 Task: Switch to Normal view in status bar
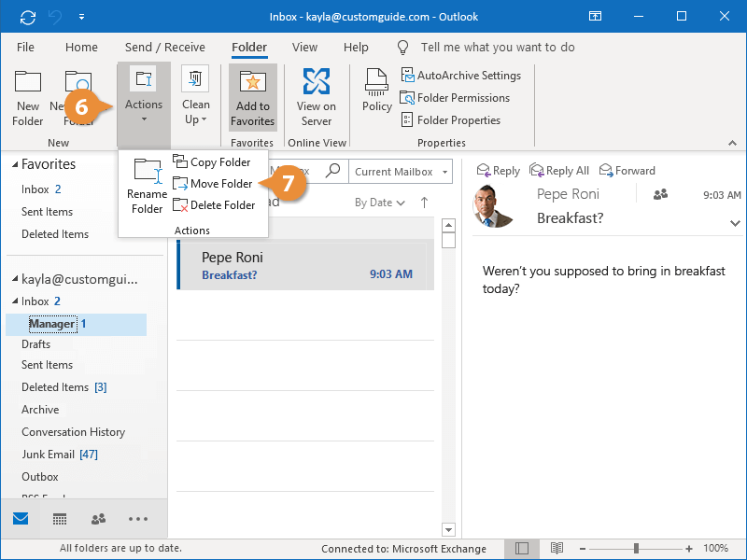(x=522, y=549)
